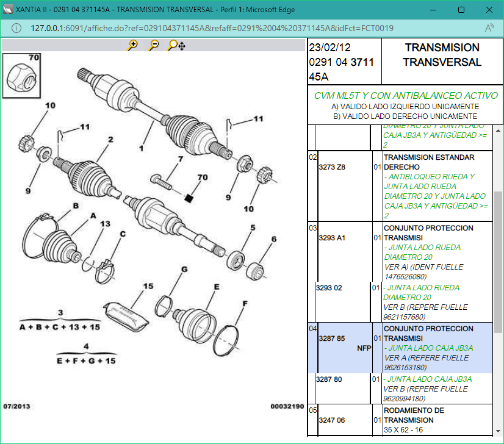
Task: Select part reference 3287 85
Action: point(332,338)
